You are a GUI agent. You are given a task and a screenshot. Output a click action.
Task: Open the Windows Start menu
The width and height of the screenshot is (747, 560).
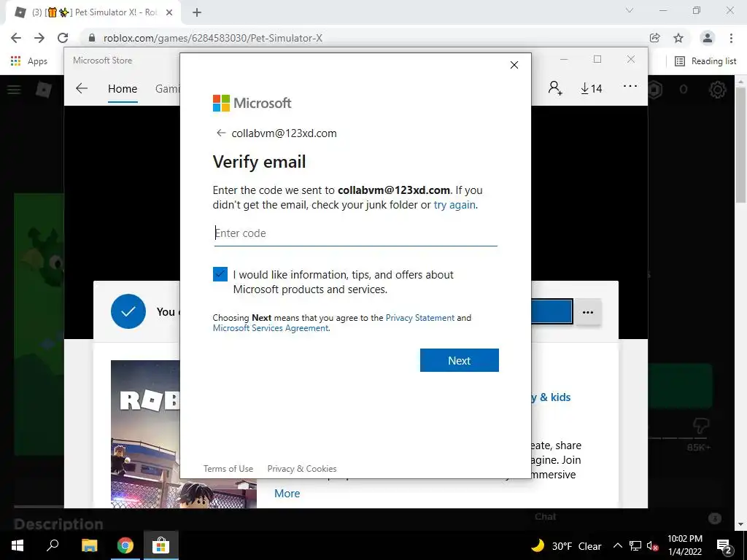[x=18, y=545]
